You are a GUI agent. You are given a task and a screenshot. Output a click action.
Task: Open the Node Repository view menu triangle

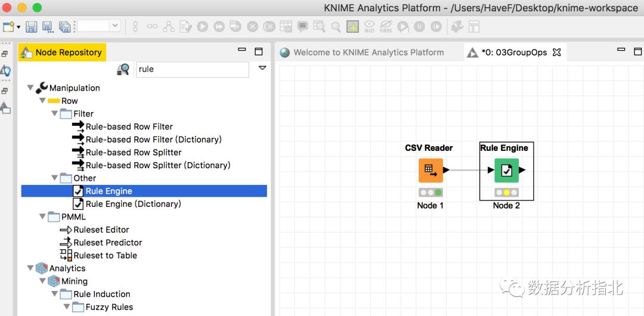262,68
